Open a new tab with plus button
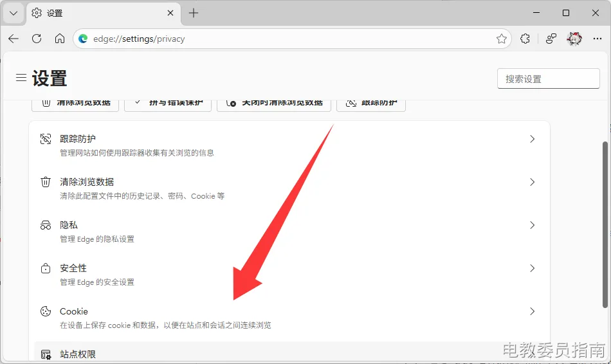Viewport: 611px width, 364px height. click(x=194, y=13)
